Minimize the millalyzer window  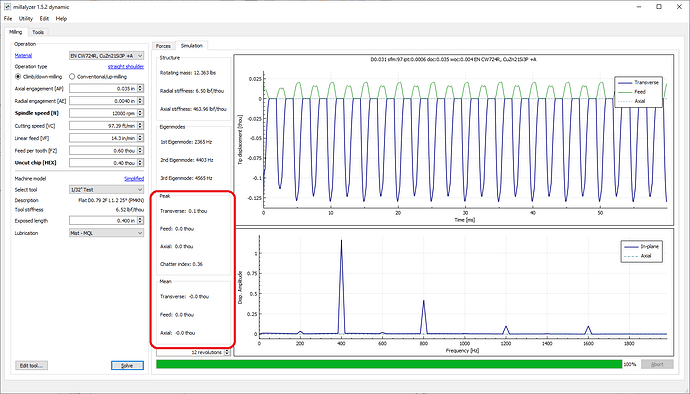pos(639,7)
